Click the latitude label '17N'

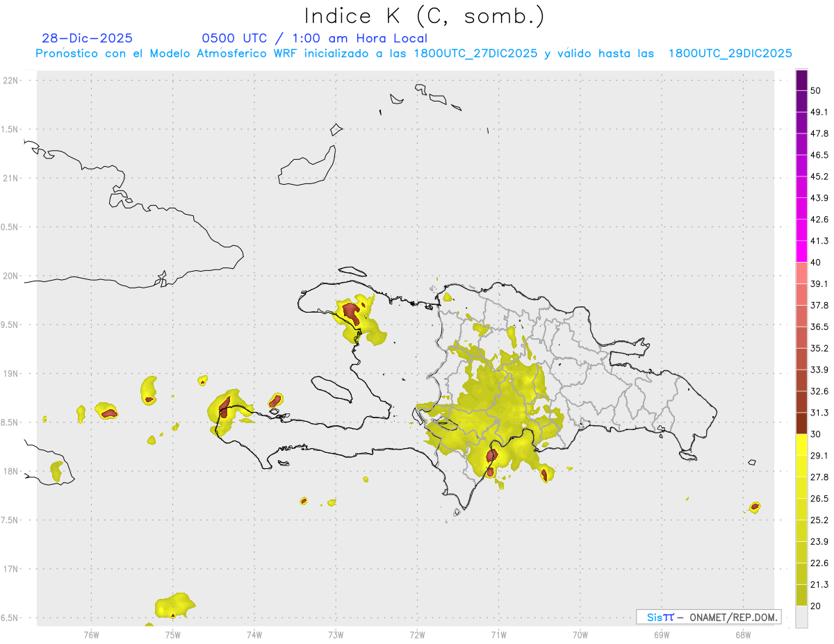(x=12, y=569)
